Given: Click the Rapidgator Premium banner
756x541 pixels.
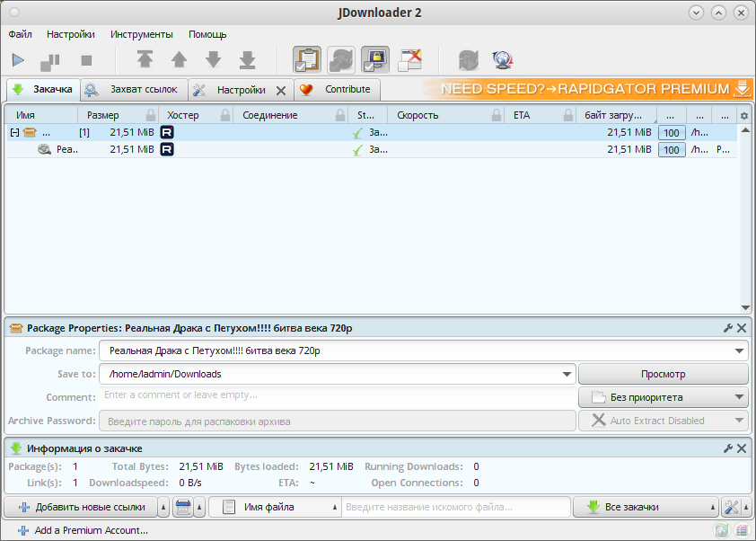Looking at the screenshot, I should pyautogui.click(x=587, y=89).
